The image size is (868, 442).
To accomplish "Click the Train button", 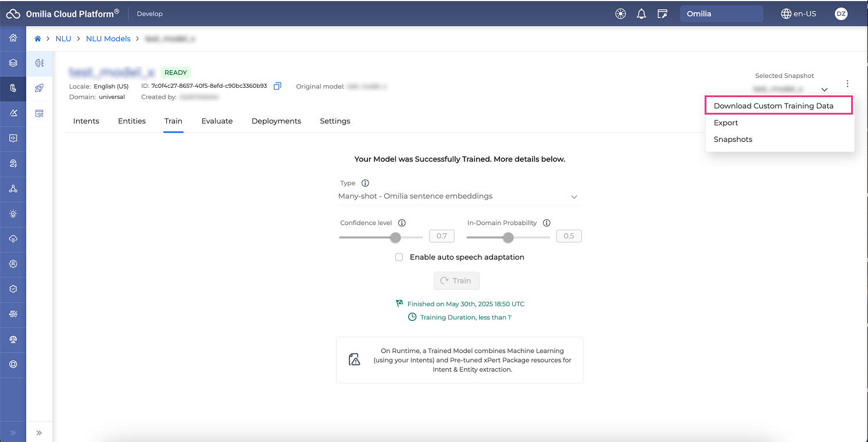I will coord(456,280).
